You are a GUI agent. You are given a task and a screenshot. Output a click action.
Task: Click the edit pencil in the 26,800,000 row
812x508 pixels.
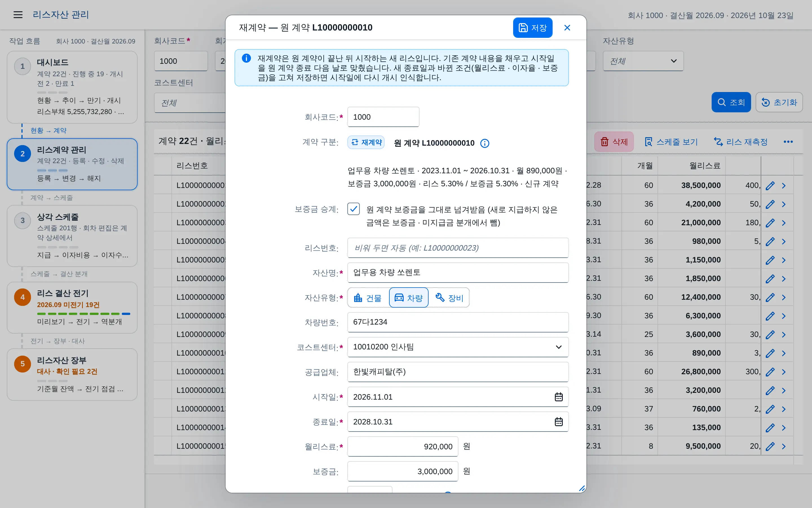[770, 372]
